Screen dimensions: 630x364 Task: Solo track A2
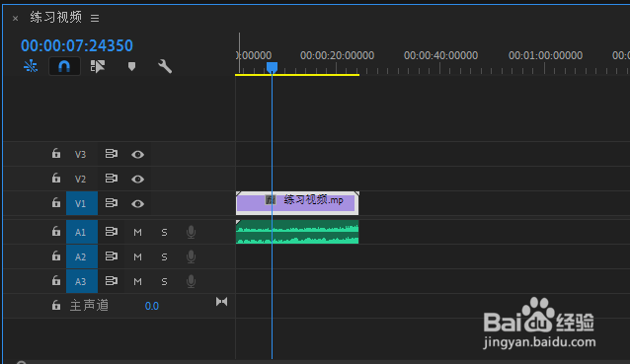coord(164,256)
